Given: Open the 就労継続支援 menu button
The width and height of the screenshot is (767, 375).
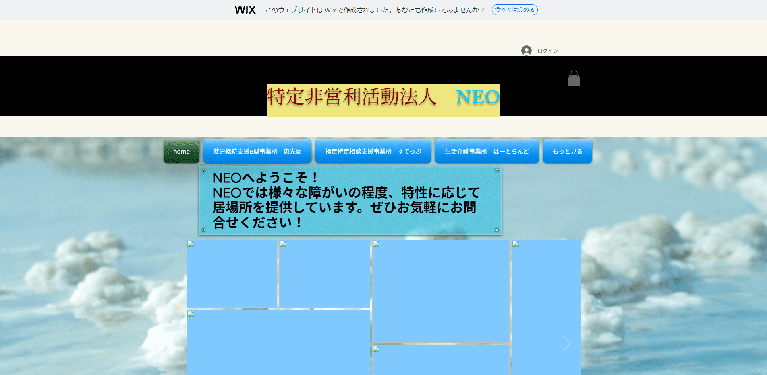Looking at the screenshot, I should tap(257, 152).
